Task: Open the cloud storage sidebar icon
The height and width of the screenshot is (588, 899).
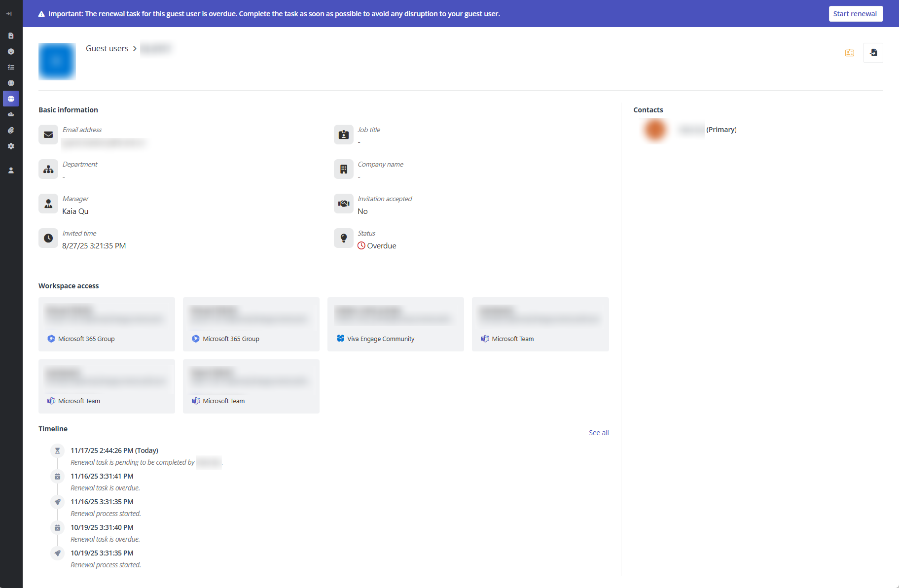Action: pyautogui.click(x=11, y=114)
